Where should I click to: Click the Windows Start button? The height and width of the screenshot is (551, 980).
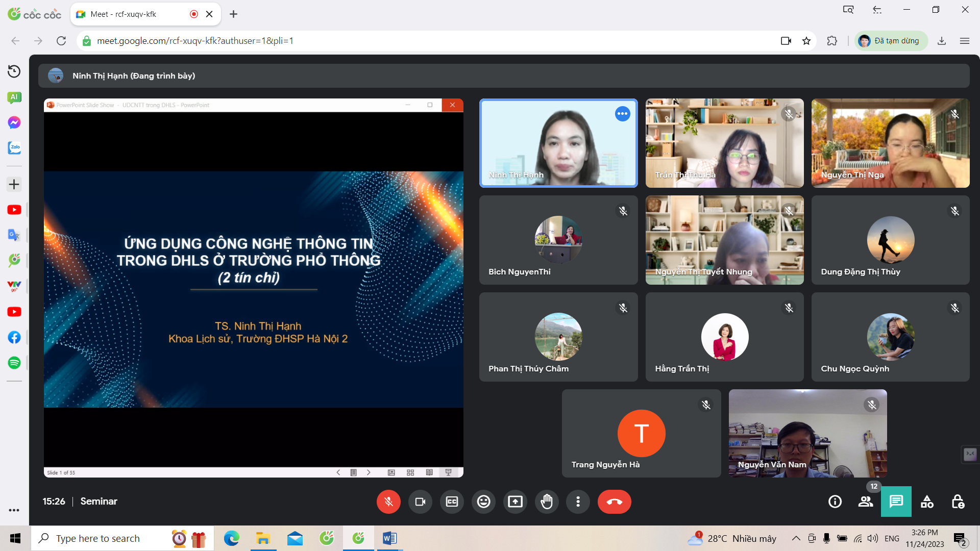[15, 538]
